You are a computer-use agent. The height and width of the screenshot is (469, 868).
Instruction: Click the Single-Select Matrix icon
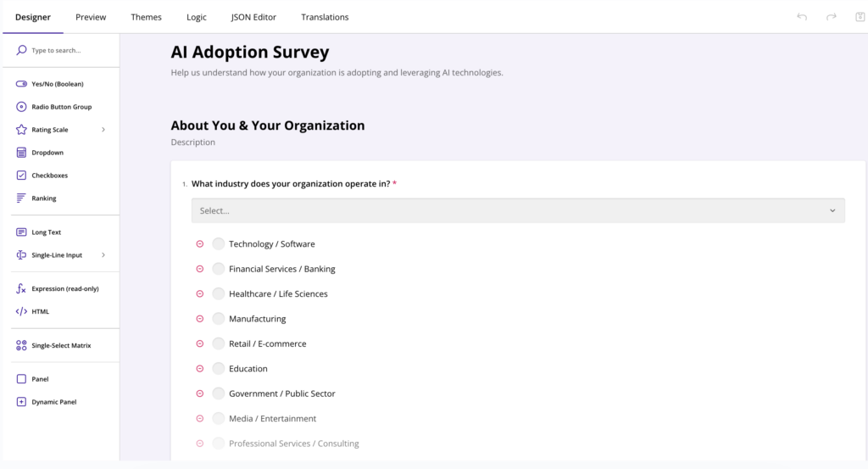point(21,345)
